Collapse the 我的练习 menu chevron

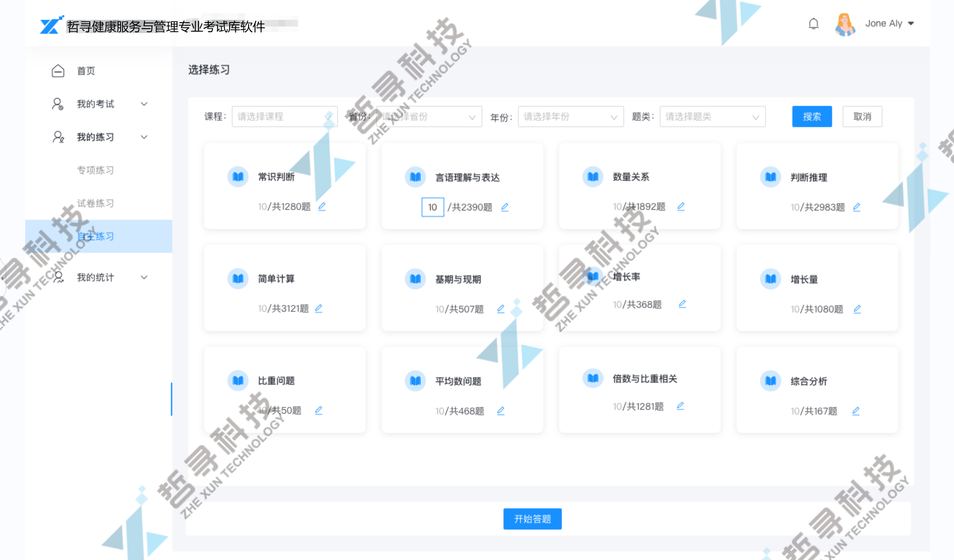point(144,137)
